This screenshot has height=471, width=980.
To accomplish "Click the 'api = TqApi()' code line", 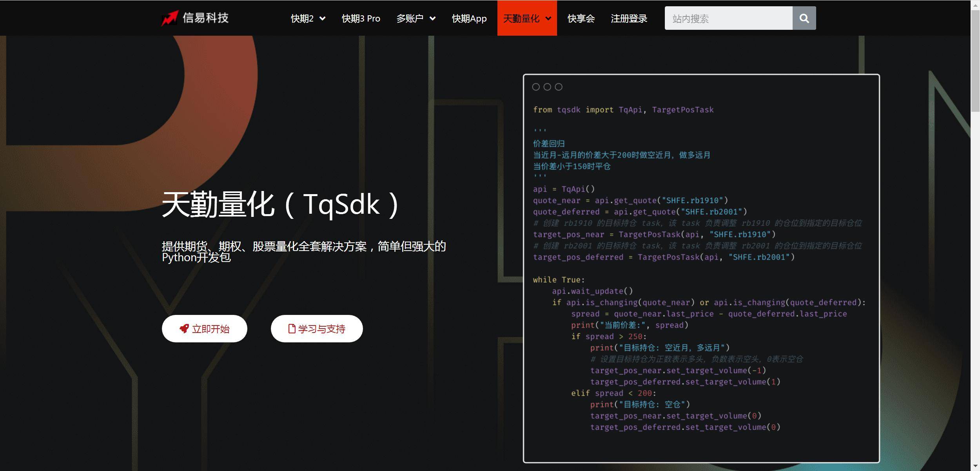I will [x=564, y=189].
